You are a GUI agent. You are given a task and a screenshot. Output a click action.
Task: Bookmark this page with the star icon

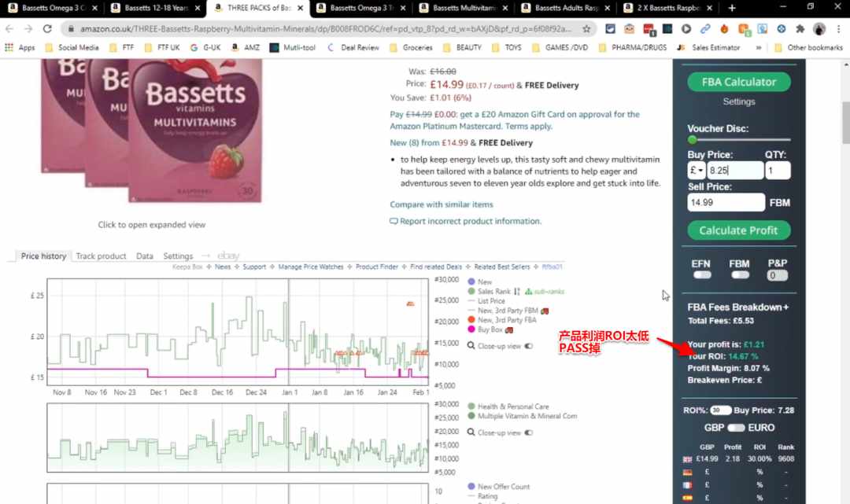point(586,28)
